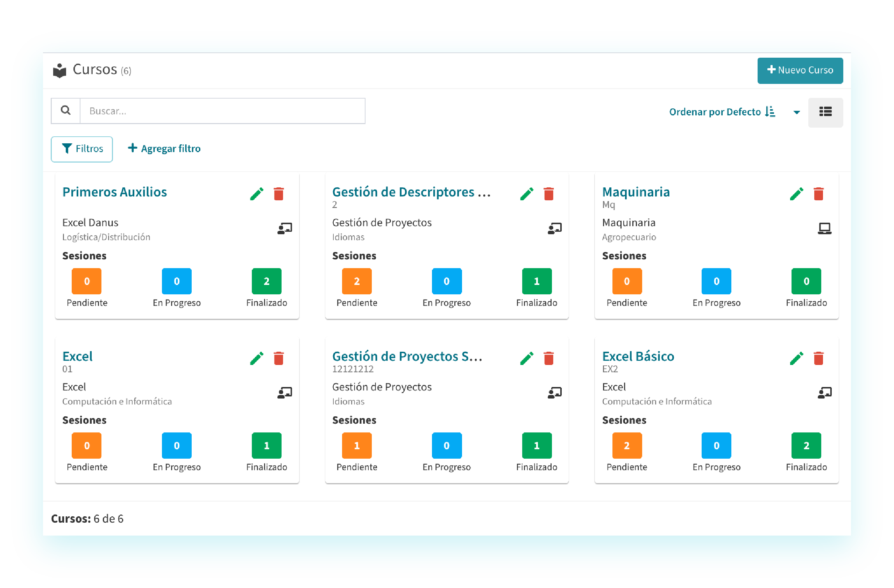Delete the Primeros Auxilios course
894x588 pixels.
tap(279, 194)
